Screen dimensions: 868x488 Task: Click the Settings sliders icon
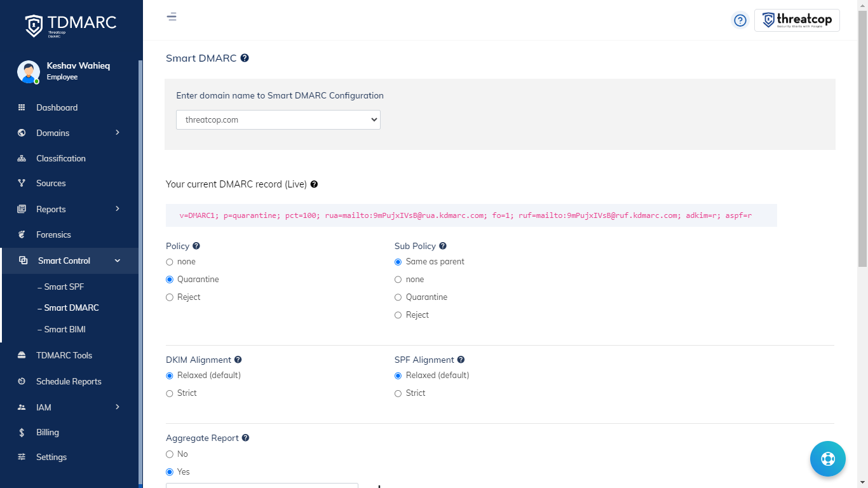22,457
